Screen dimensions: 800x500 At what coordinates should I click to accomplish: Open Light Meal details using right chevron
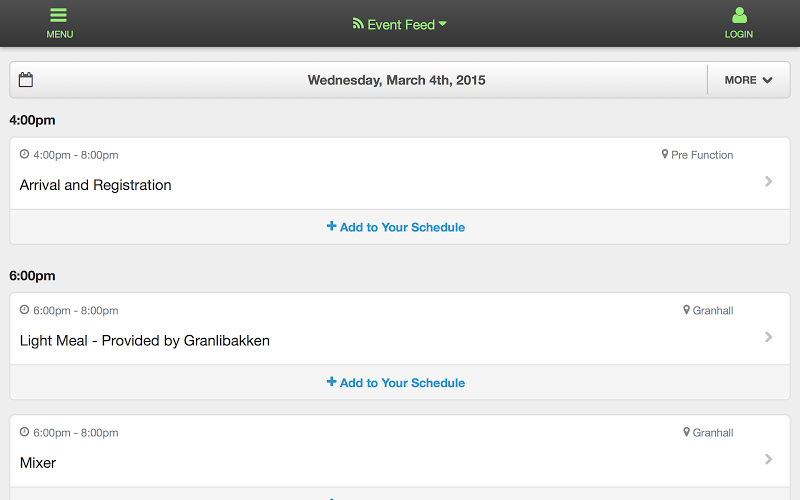[x=768, y=337]
